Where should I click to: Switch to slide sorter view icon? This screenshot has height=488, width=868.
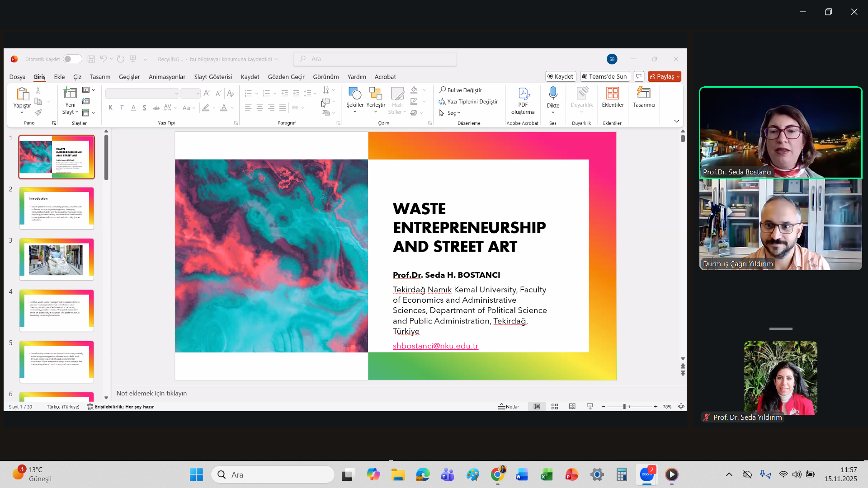555,407
